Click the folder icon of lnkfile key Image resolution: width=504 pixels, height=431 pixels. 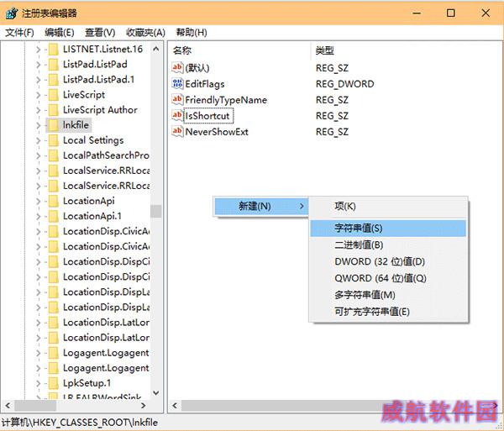point(54,125)
